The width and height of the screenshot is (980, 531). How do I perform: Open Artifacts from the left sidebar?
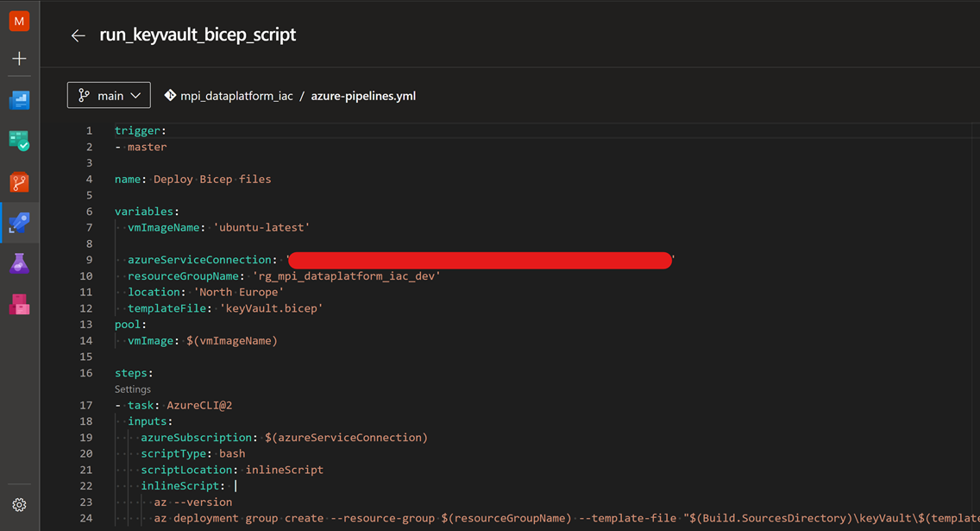coord(19,304)
